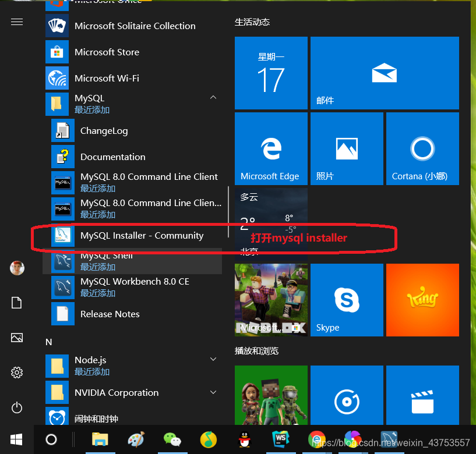Click the 播放和浏览 group header
The height and width of the screenshot is (454, 476).
click(256, 351)
